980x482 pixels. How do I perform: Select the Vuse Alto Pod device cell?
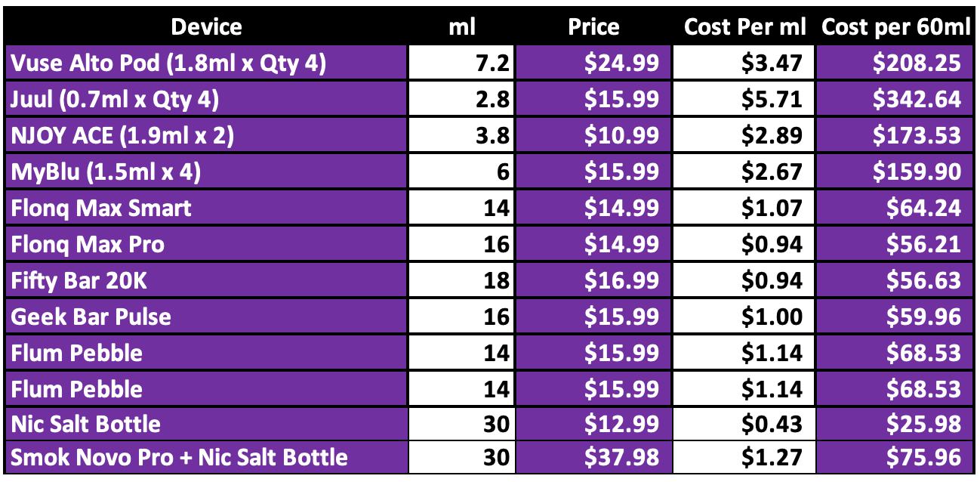pos(206,63)
